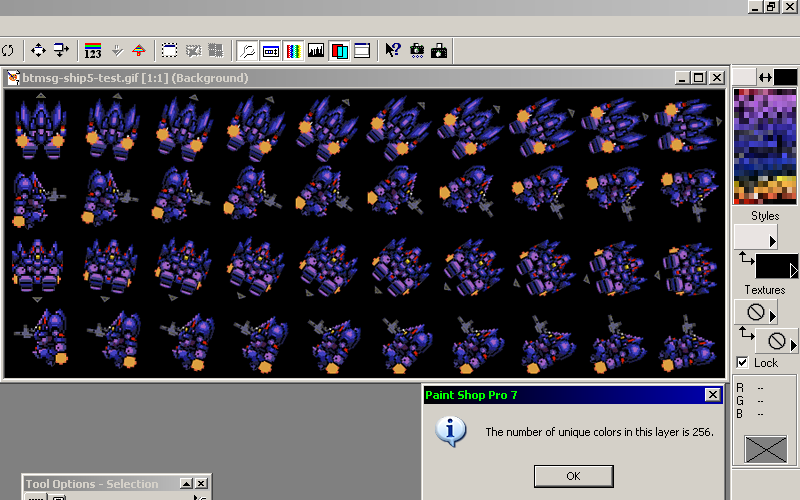Click the four-way arrows move icon
Image resolution: width=800 pixels, height=500 pixels.
point(38,51)
